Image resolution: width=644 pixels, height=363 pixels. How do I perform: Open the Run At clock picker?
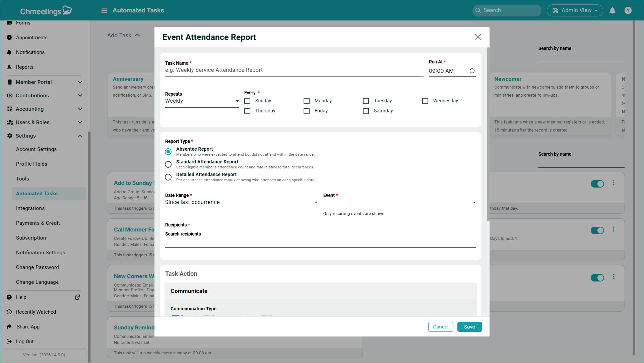tap(472, 71)
